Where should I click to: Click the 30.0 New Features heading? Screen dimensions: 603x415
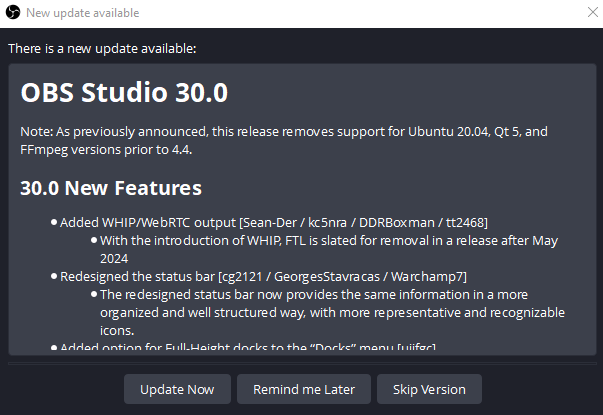111,188
